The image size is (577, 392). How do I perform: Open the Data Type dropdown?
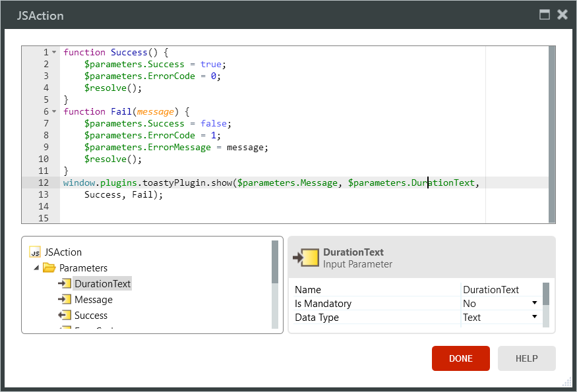pyautogui.click(x=534, y=318)
